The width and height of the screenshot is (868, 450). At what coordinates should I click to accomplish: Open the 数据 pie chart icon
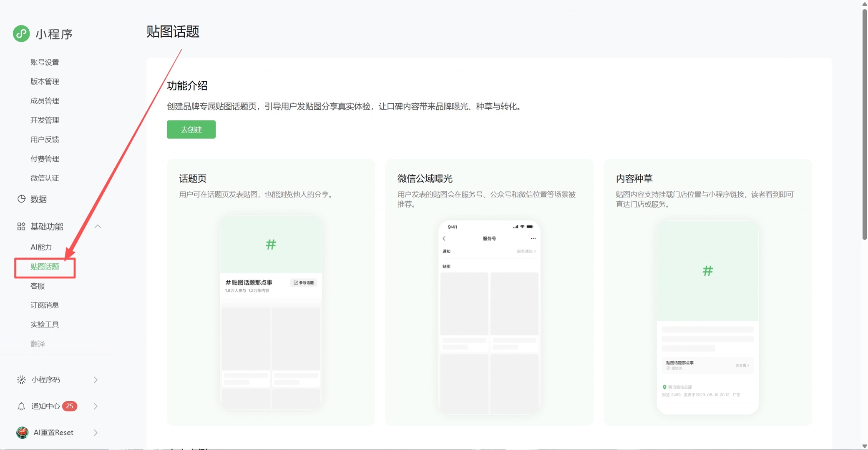[21, 199]
